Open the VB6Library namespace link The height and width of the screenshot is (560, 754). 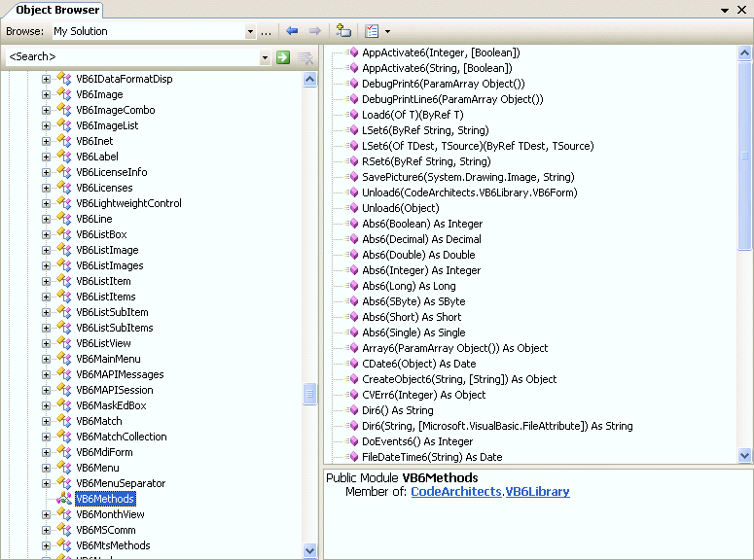point(537,492)
